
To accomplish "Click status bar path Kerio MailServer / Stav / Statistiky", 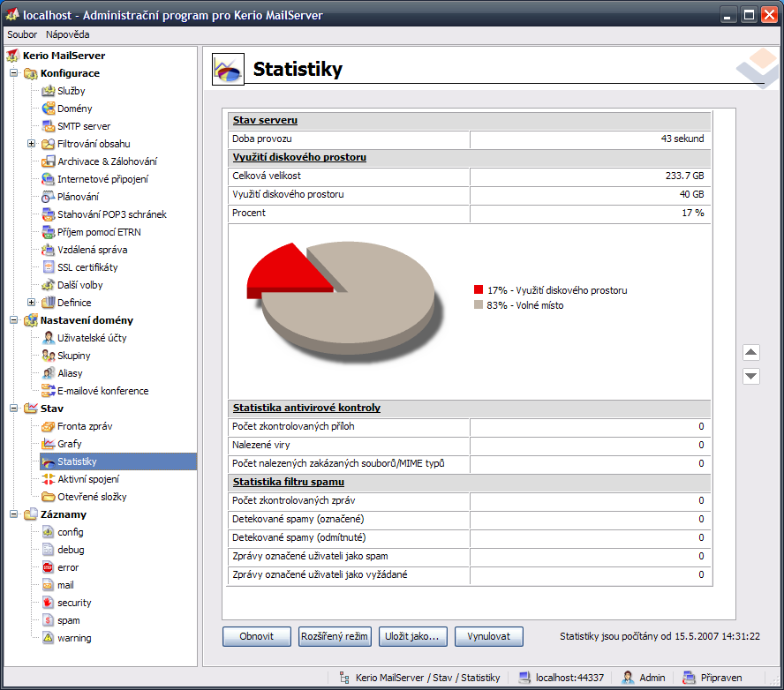I will (427, 678).
